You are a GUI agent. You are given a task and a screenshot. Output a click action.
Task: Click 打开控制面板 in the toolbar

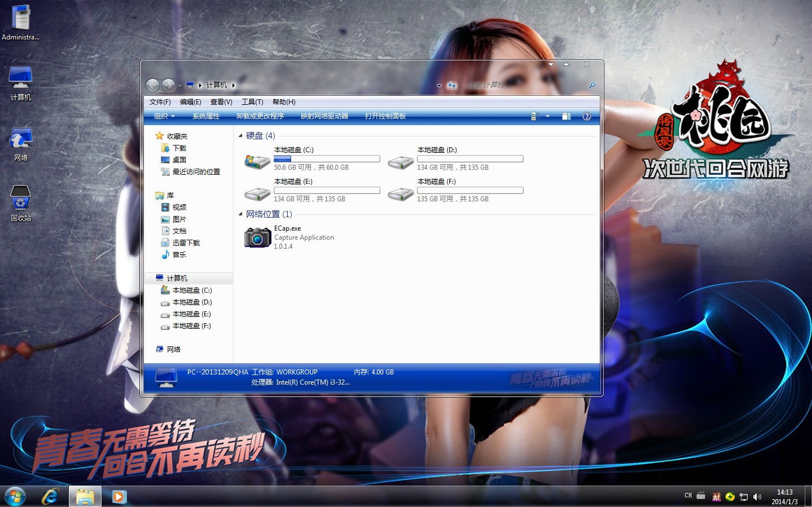click(385, 116)
